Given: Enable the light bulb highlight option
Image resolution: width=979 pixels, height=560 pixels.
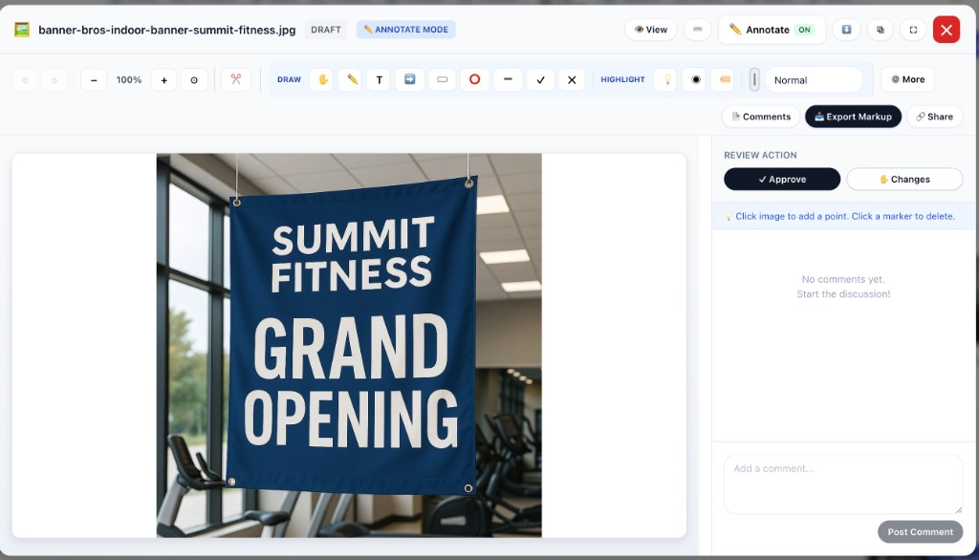Looking at the screenshot, I should (x=665, y=79).
